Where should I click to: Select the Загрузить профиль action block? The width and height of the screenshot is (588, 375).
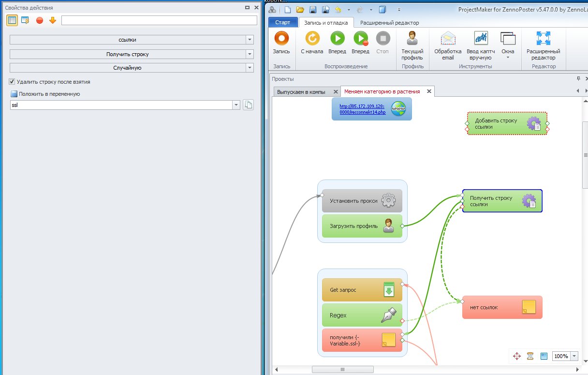point(362,226)
